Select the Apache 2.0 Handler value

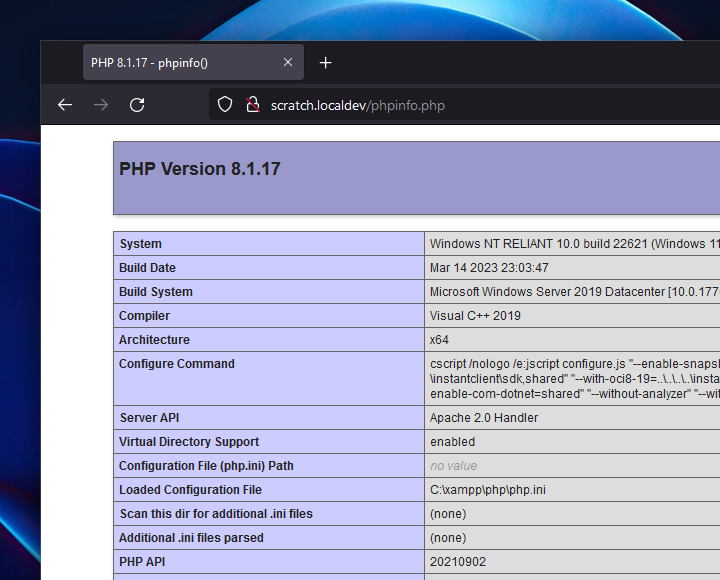[x=484, y=417]
